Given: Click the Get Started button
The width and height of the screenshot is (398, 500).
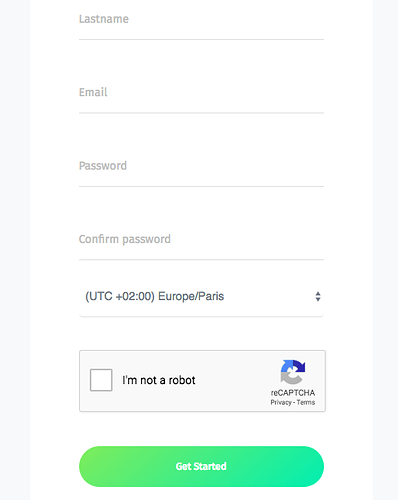Looking at the screenshot, I should pos(201,466).
